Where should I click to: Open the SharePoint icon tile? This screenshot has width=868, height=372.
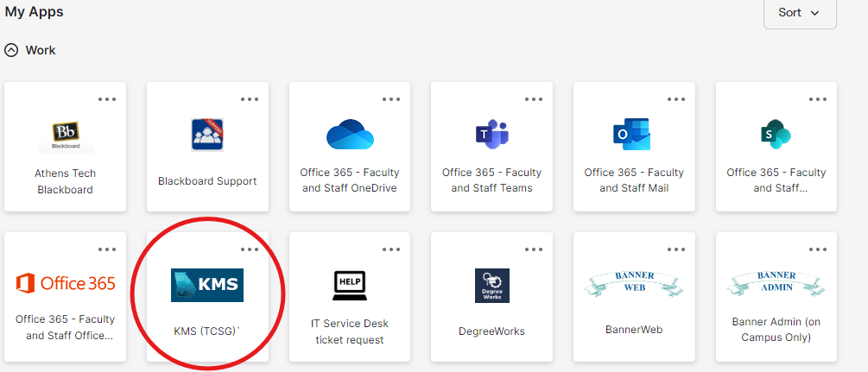776,135
